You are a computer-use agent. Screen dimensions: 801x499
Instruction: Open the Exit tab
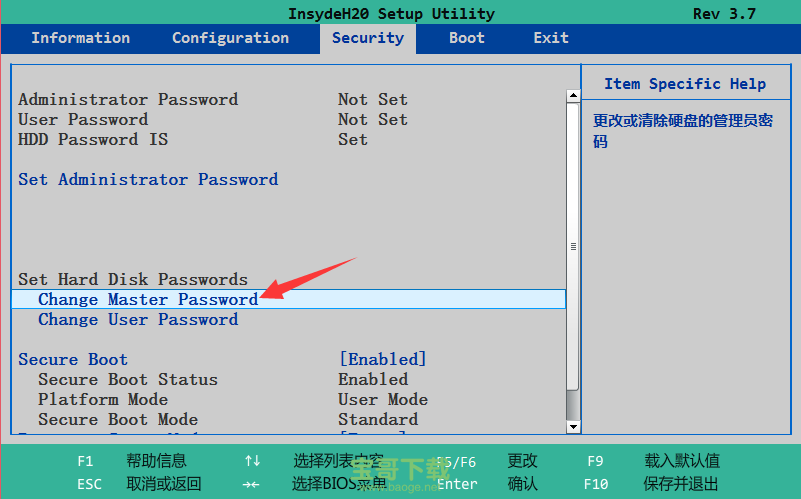551,38
